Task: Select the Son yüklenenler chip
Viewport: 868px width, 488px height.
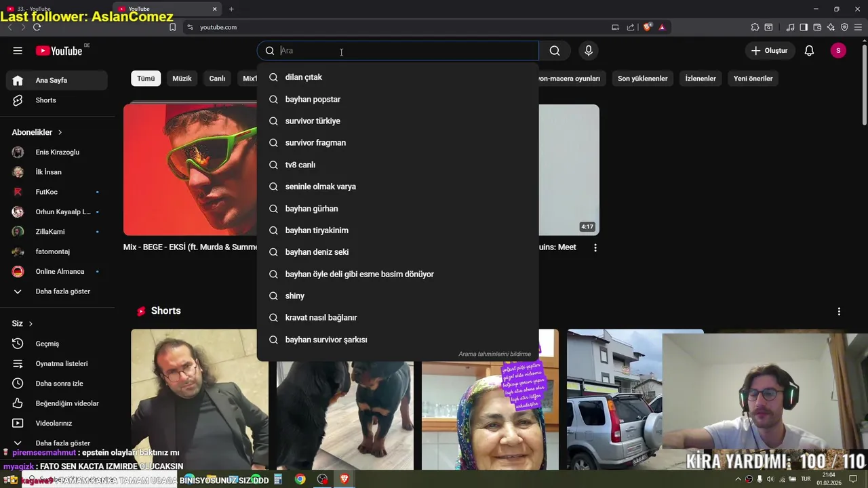Action: [x=643, y=79]
